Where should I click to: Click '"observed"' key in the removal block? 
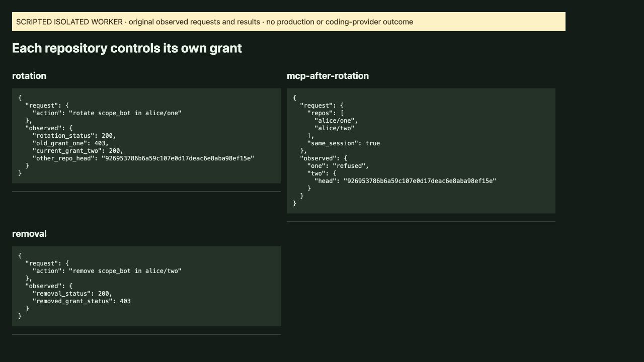coord(43,286)
